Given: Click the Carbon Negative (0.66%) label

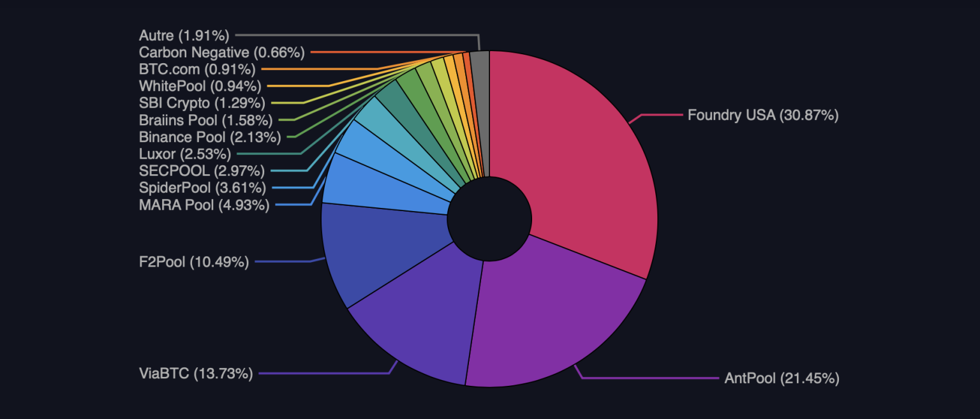Looking at the screenshot, I should click(x=222, y=52).
